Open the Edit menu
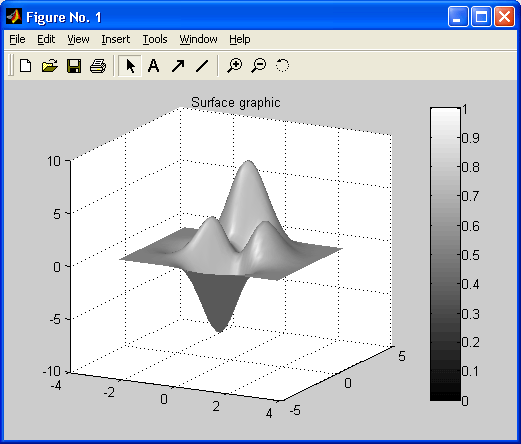Image resolution: width=521 pixels, height=444 pixels. [x=46, y=39]
